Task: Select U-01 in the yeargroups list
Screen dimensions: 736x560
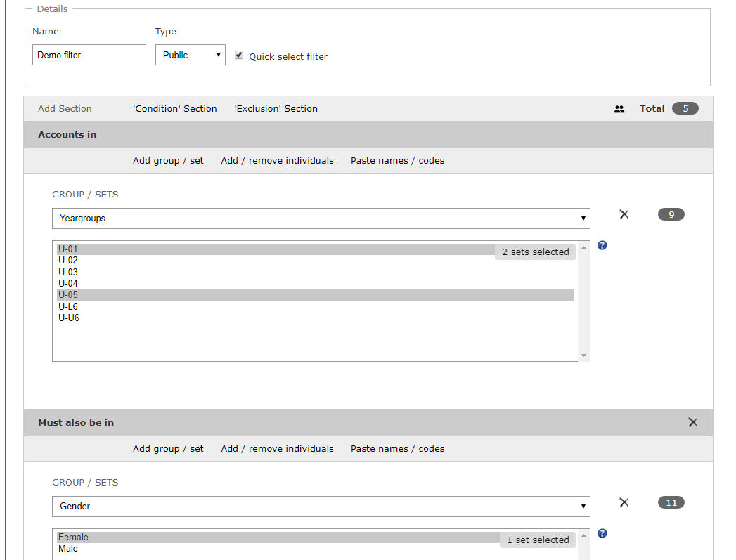Action: [x=316, y=249]
